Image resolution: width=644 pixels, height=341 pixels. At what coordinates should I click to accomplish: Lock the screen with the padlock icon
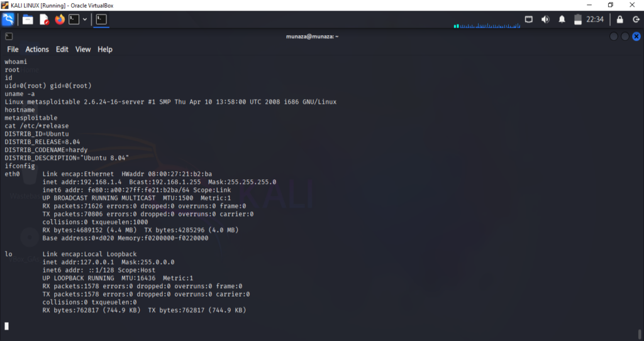(x=619, y=19)
